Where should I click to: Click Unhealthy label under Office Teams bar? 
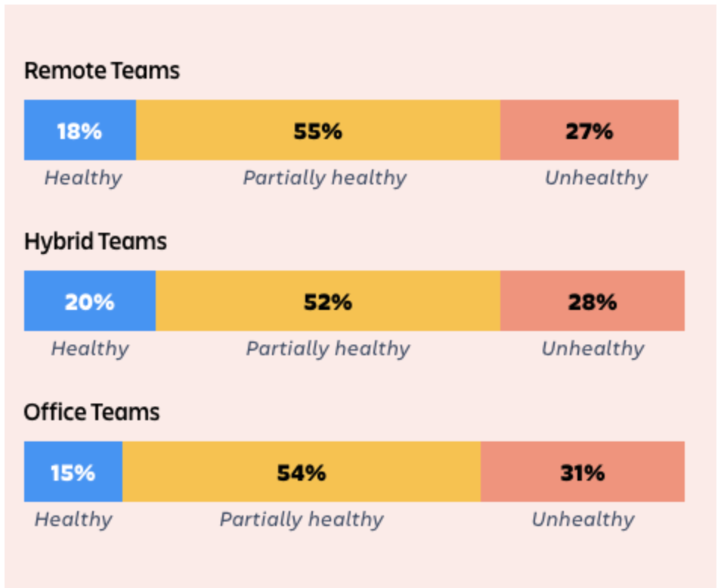[x=583, y=520]
